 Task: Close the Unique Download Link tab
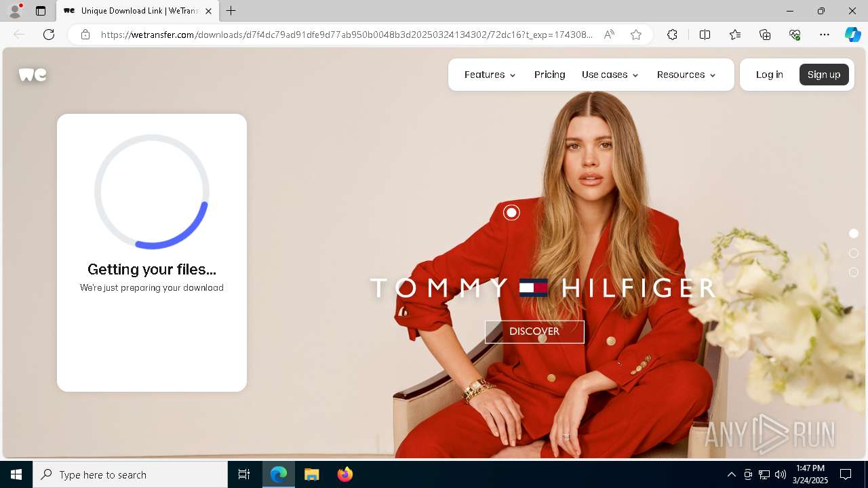tap(208, 11)
